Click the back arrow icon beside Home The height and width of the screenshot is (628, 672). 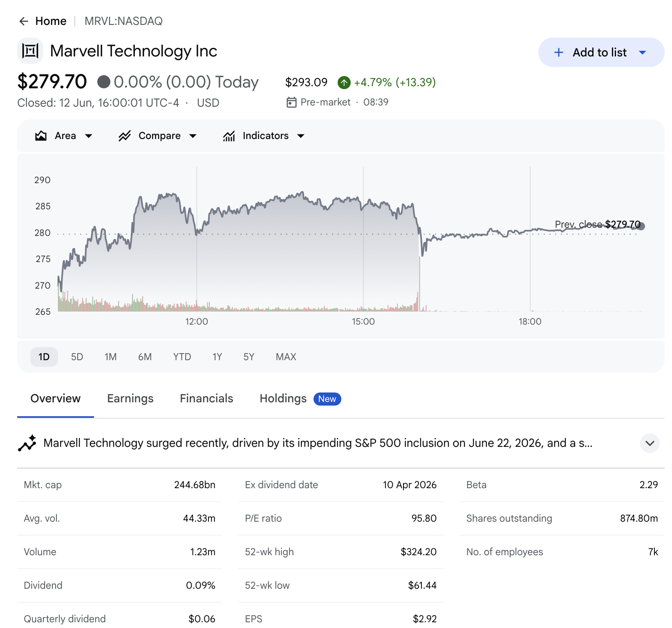24,21
